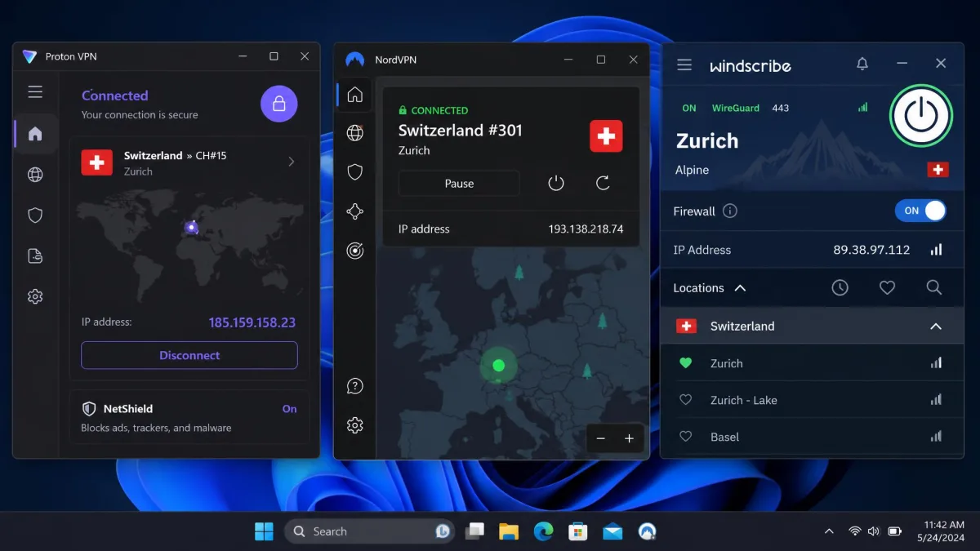Click NordVPN IP address 193.138.218.74

coord(586,229)
